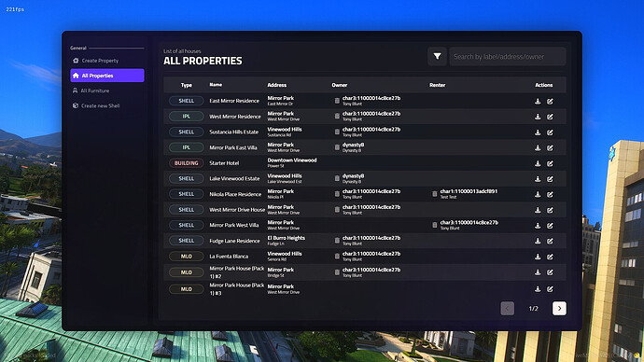Edit the Starter Hotel property
The image size is (644, 362).
[550, 163]
